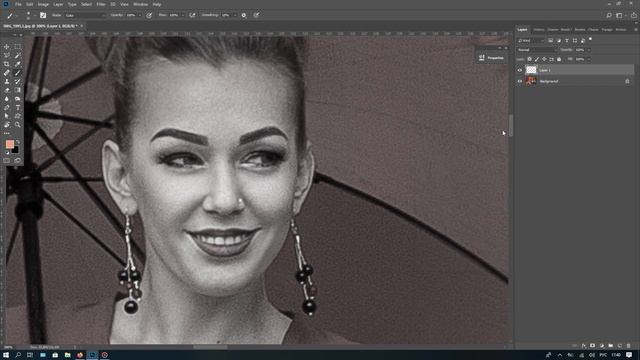Turn layer filtering on or off
The height and width of the screenshot is (360, 640).
(590, 40)
